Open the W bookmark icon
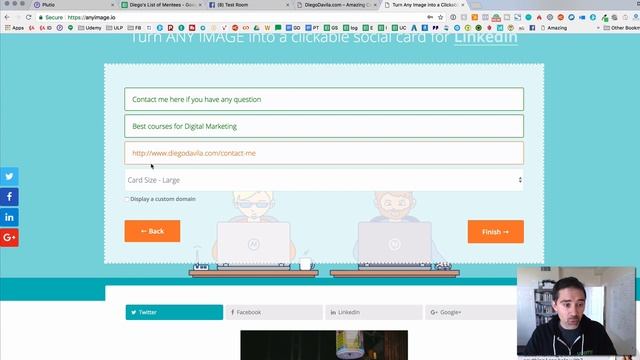640x360 pixels. click(x=267, y=28)
